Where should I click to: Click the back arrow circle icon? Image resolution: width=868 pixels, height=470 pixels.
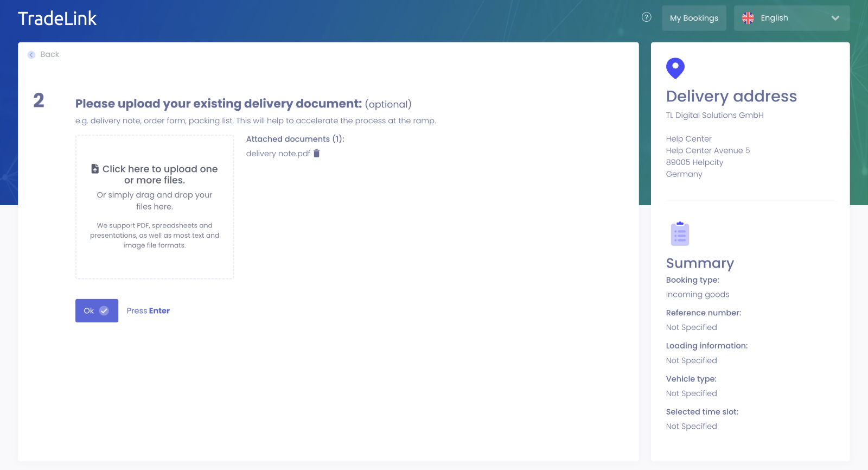tap(31, 55)
